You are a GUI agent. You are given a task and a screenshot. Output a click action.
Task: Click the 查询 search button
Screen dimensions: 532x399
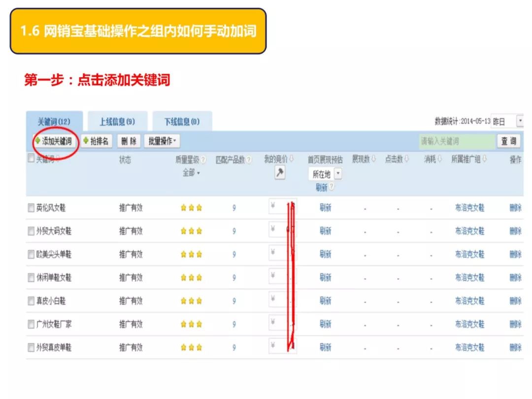[508, 140]
